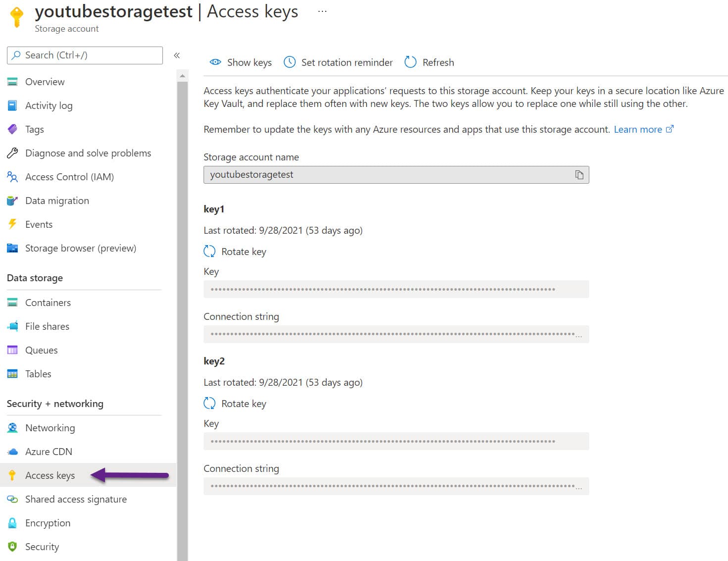728x561 pixels.
Task: Click the Encryption lock icon
Action: [x=12, y=523]
